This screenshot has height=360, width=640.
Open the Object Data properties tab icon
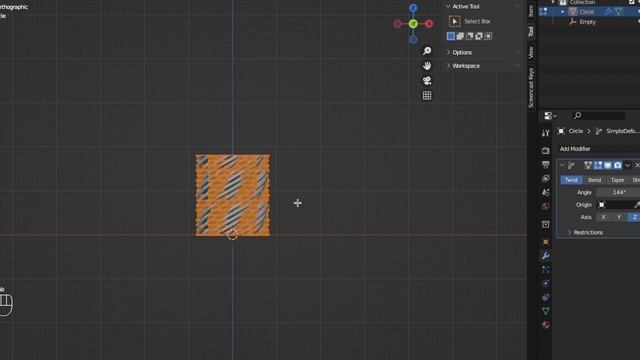point(545,311)
